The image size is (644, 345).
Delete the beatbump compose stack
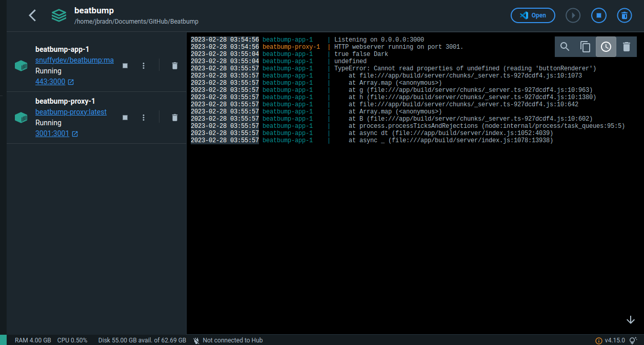(x=624, y=15)
